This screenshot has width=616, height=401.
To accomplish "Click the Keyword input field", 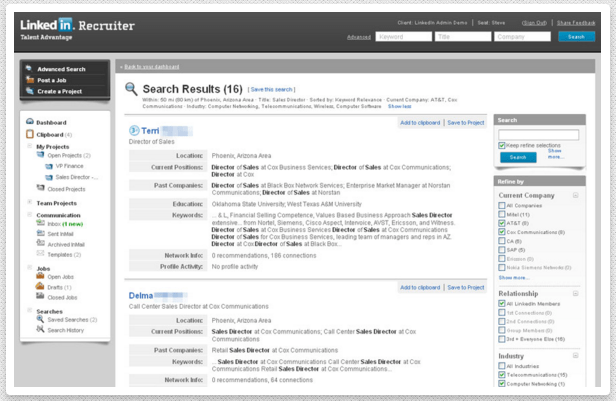I will [403, 37].
